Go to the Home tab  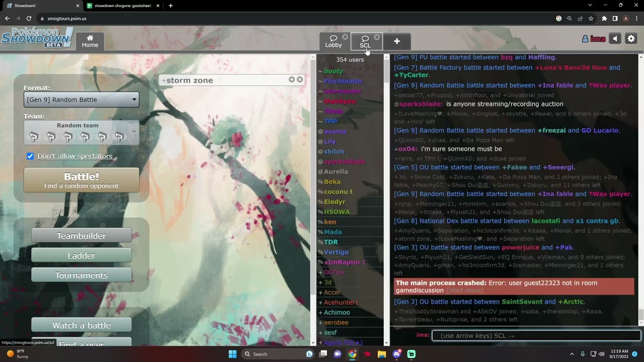click(x=90, y=41)
